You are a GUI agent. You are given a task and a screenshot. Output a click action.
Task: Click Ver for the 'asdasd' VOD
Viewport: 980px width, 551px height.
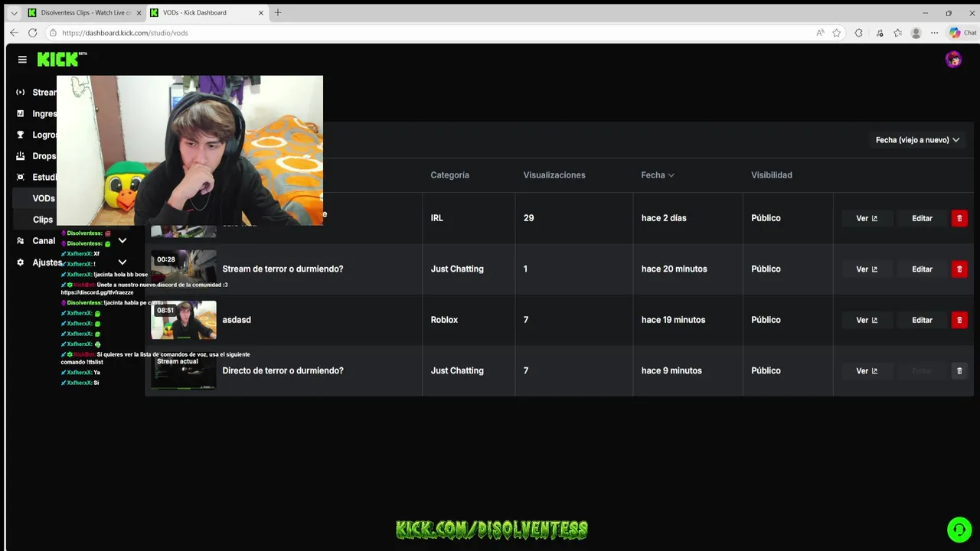(867, 320)
